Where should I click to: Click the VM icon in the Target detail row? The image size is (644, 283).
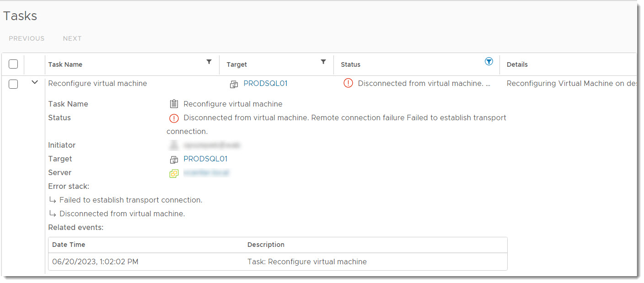(174, 159)
